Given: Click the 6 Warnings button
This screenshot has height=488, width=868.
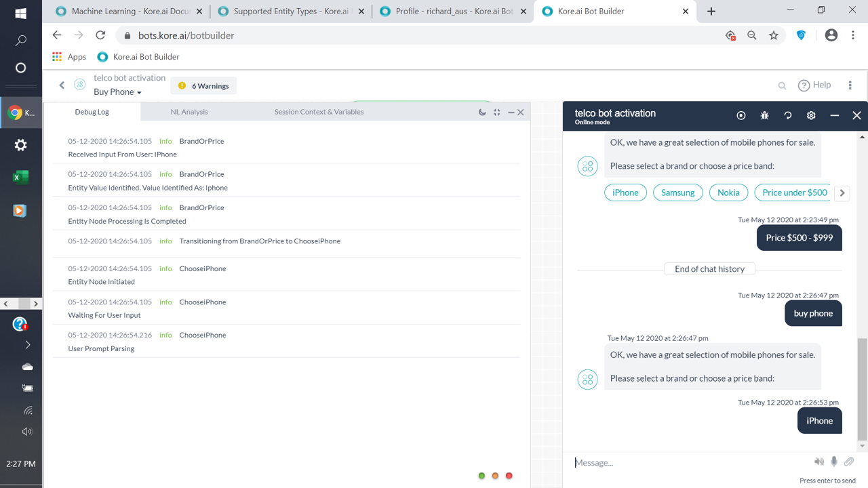Looking at the screenshot, I should [203, 86].
